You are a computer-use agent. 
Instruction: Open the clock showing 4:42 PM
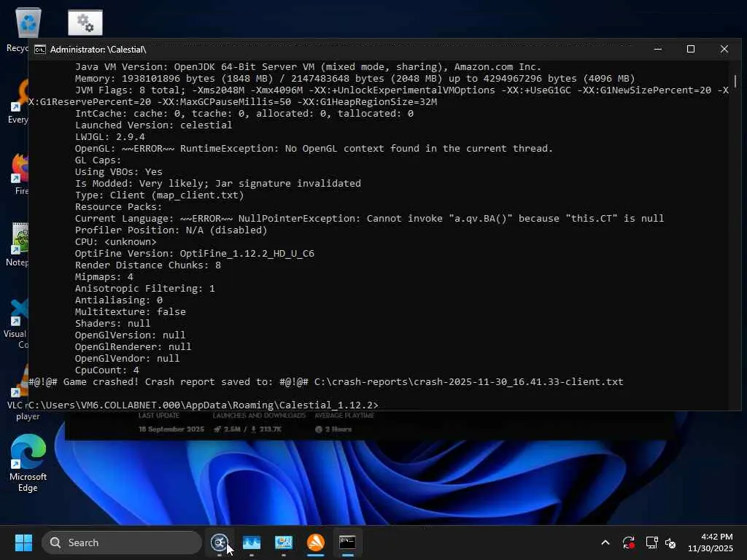point(711,542)
